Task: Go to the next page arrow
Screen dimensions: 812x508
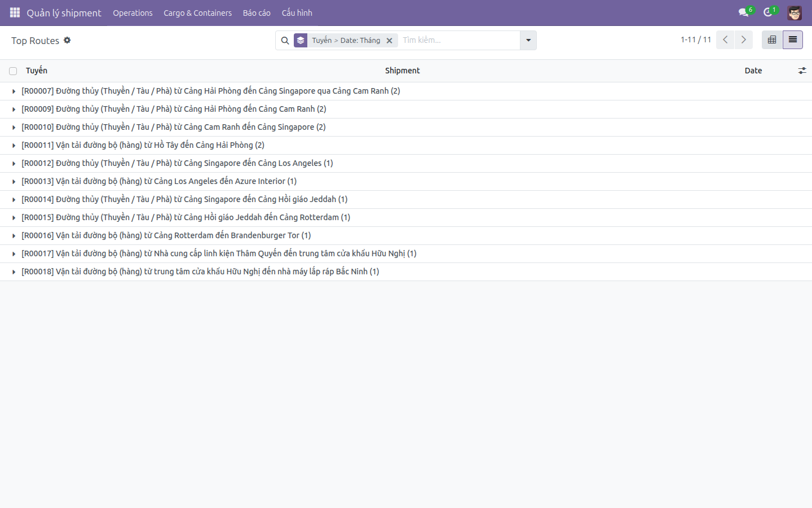Action: pos(743,40)
